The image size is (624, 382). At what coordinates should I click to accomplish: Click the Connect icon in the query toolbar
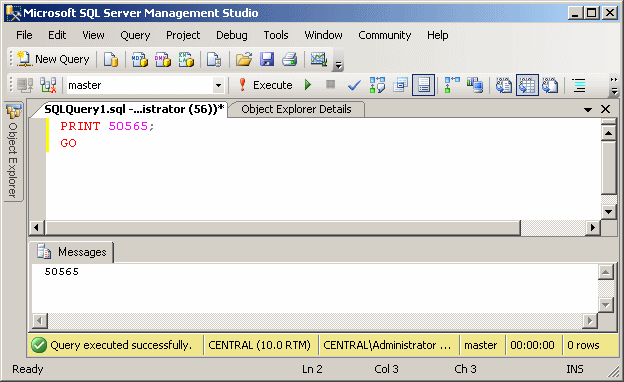coord(25,85)
